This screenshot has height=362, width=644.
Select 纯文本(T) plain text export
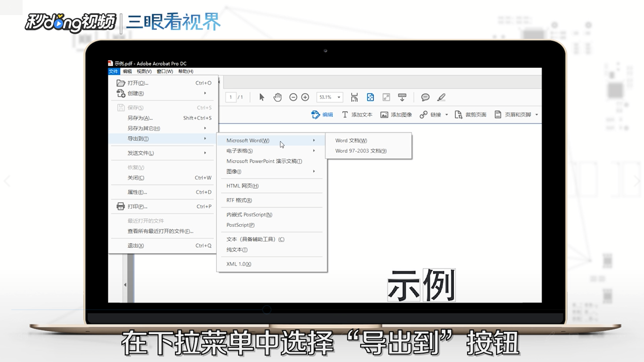pyautogui.click(x=272, y=250)
